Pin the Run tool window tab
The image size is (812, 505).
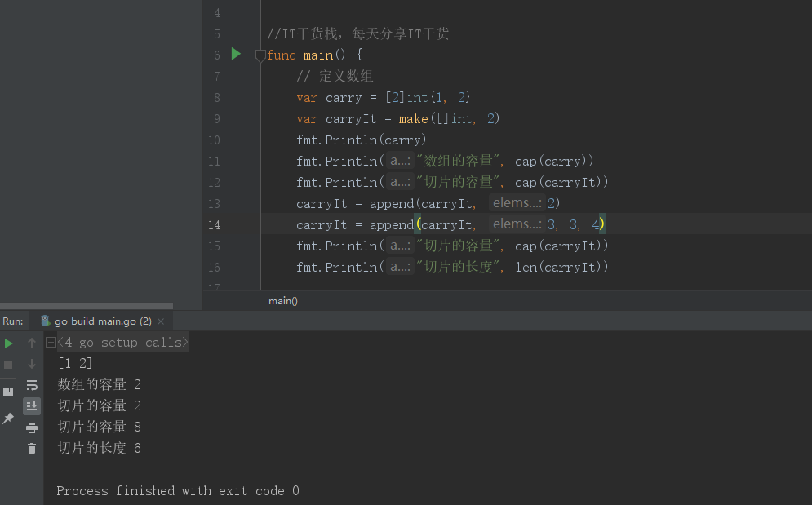8,419
